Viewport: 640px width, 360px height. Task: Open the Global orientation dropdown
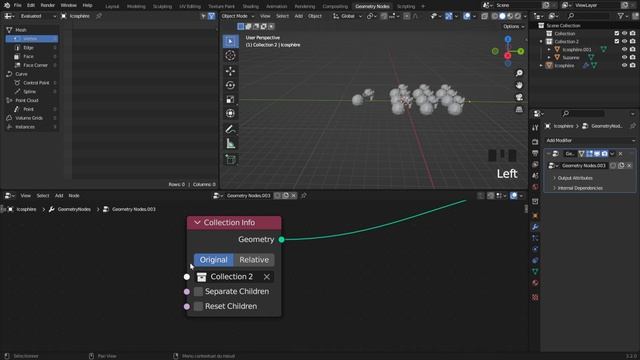(347, 16)
